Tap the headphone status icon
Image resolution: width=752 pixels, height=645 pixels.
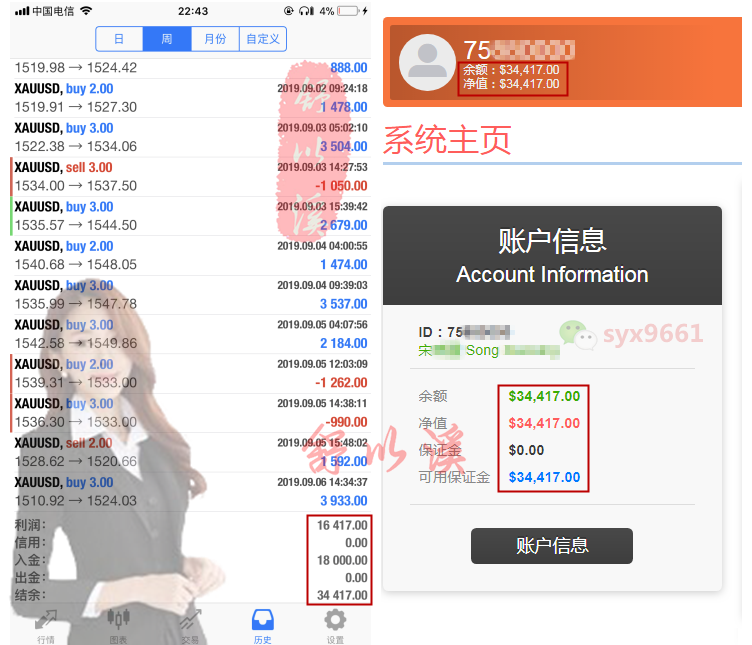coord(306,11)
